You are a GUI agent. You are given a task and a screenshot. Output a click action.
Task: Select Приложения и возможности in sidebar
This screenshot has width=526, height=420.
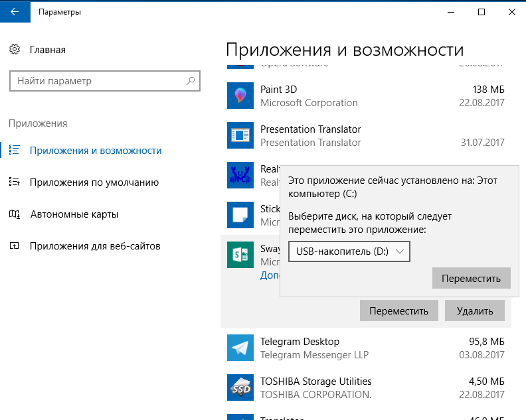point(96,151)
